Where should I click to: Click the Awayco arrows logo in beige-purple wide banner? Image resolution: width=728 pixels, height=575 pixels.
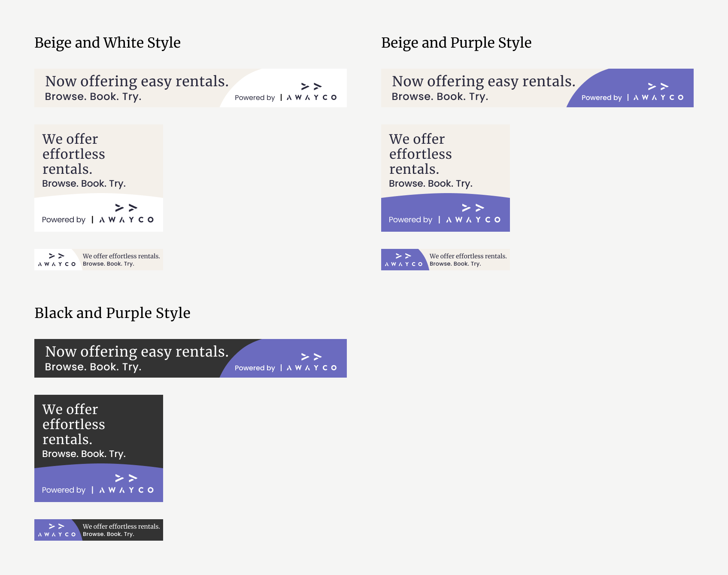click(658, 91)
